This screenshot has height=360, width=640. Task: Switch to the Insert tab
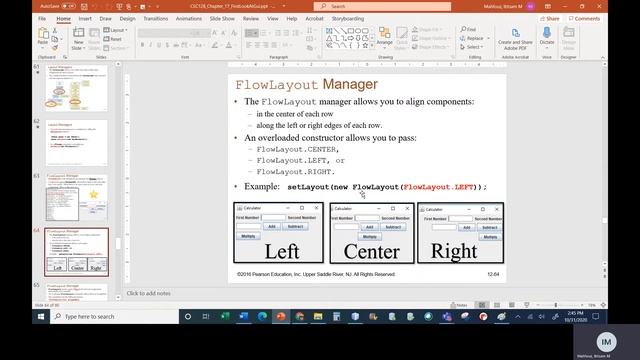85,19
